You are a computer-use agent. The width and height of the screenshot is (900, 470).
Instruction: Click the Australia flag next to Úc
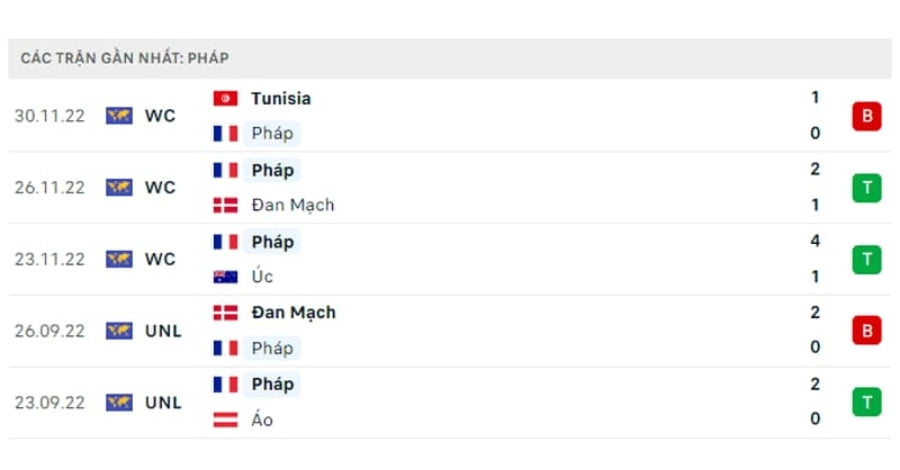[225, 277]
